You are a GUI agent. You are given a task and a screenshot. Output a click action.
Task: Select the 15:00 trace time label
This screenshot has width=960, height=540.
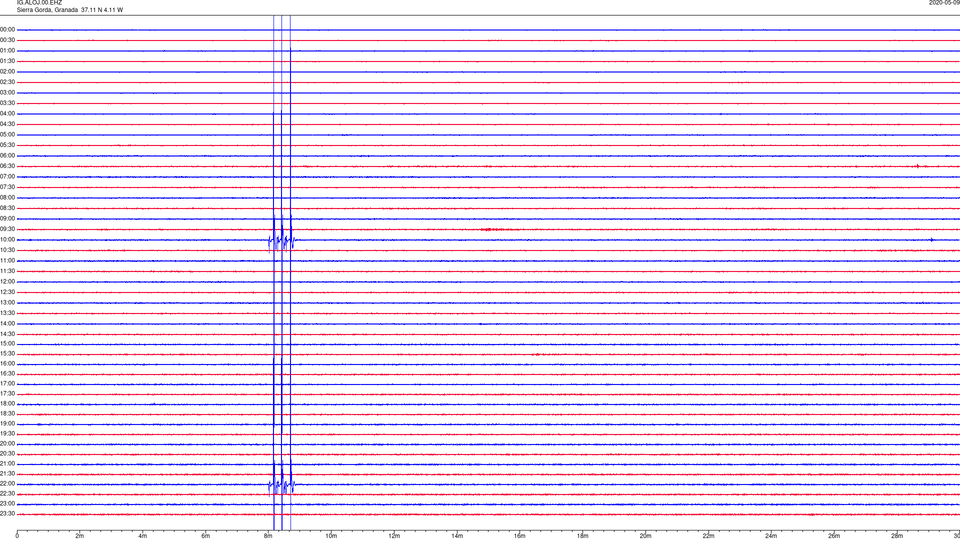(7, 343)
